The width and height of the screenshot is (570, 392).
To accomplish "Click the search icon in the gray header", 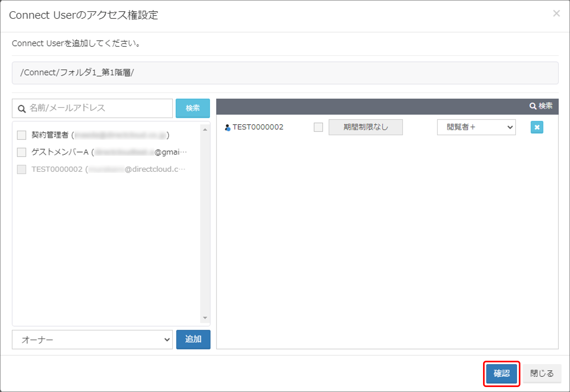I will [x=532, y=106].
